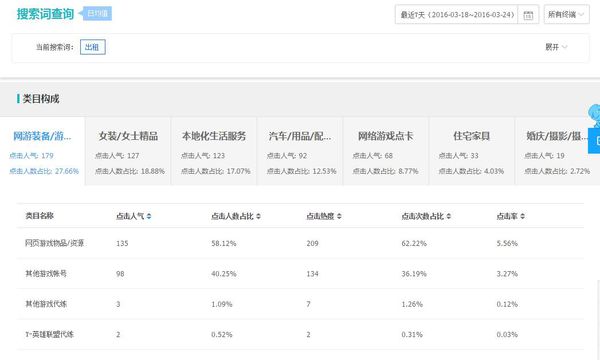Click the 类目构成 section heading
Viewport: 600px width, 360px height.
pos(41,99)
